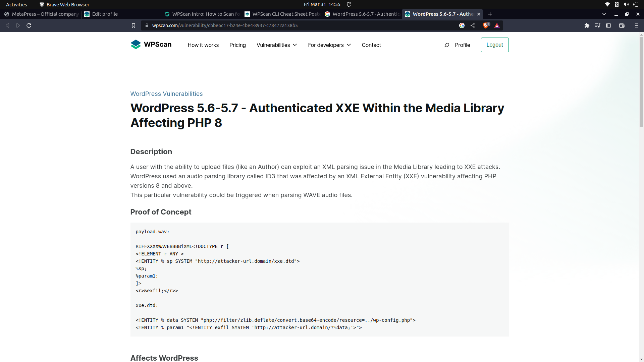
Task: Open Activities in the top bar
Action: pyautogui.click(x=16, y=4)
